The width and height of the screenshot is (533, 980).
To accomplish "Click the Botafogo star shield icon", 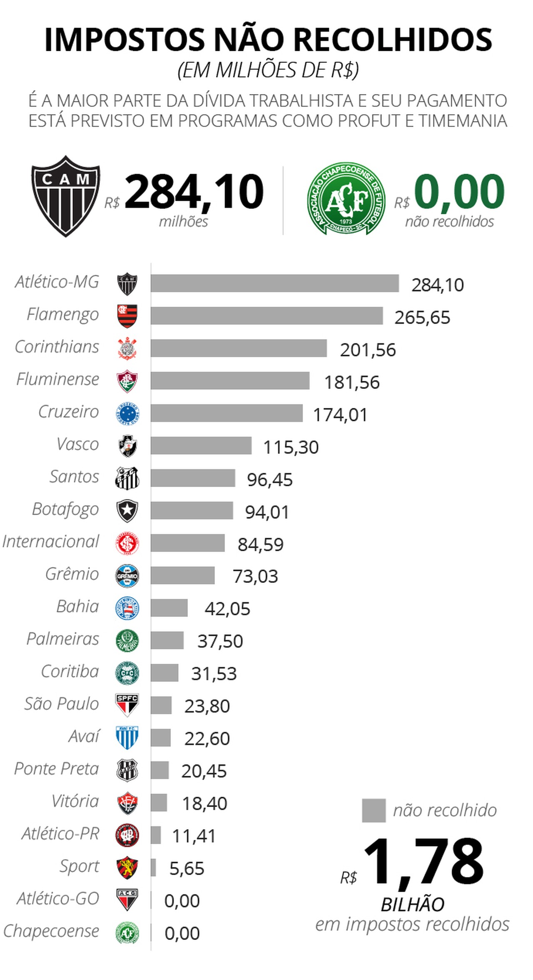I will click(x=127, y=511).
